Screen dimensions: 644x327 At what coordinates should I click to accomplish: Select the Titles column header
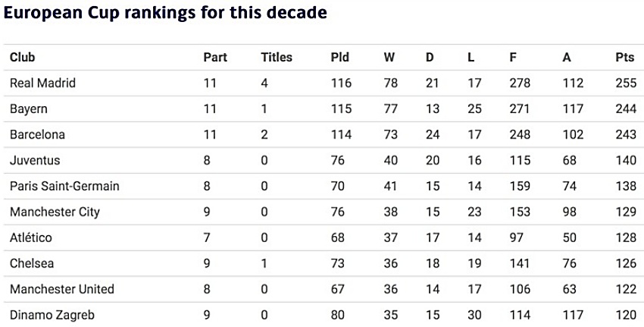point(277,57)
